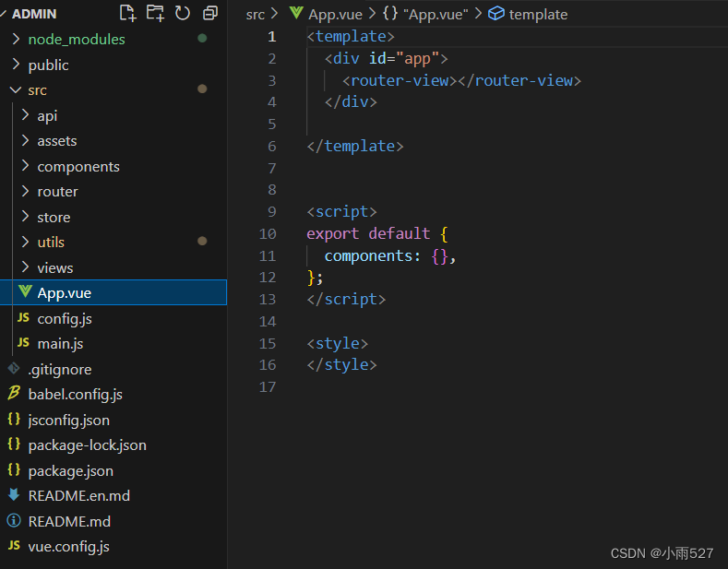Click the JS icon beside vue.config.js
This screenshot has width=728, height=569.
14,545
